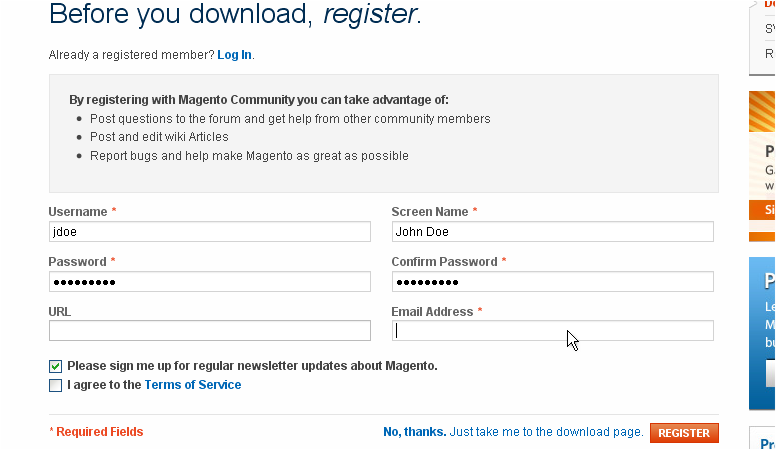
Task: Click the white button in blue sidebar panel
Action: click(x=769, y=373)
